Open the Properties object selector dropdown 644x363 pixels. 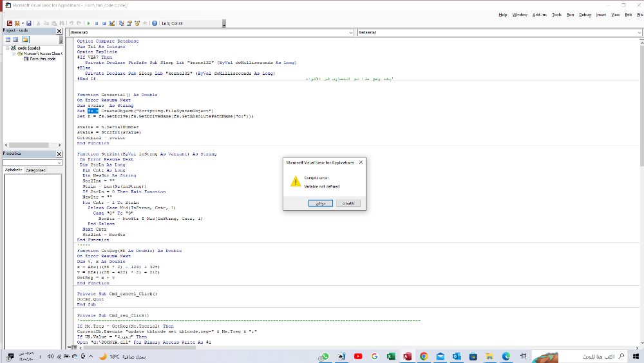click(x=59, y=162)
